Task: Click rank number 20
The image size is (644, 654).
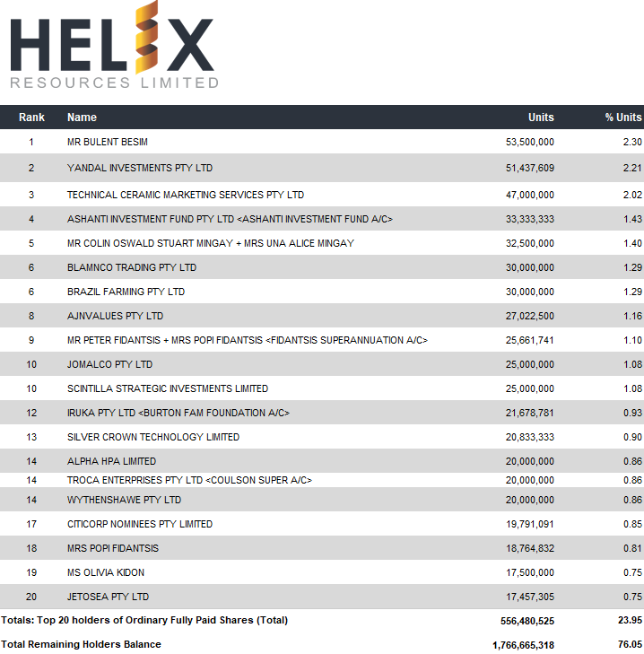Action: (x=31, y=597)
